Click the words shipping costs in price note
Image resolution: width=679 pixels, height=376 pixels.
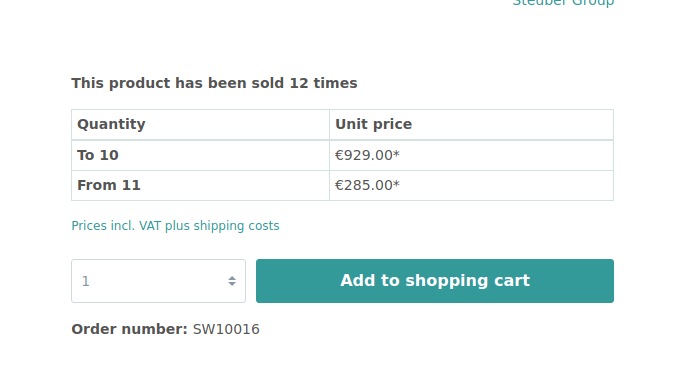click(236, 226)
